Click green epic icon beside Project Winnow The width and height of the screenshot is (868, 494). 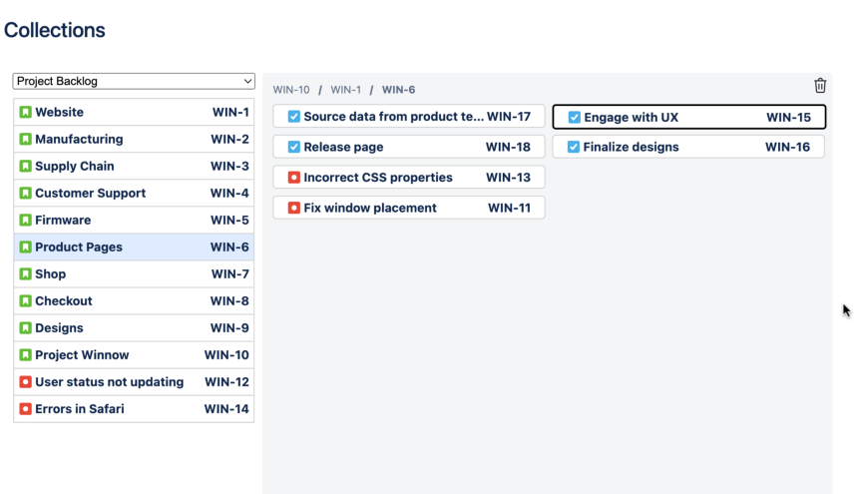click(x=26, y=355)
